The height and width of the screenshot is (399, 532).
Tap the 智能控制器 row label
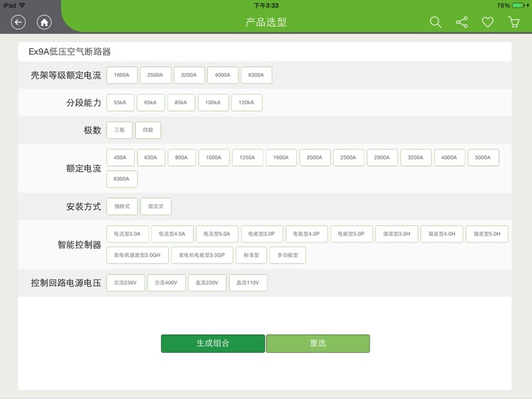tap(79, 245)
